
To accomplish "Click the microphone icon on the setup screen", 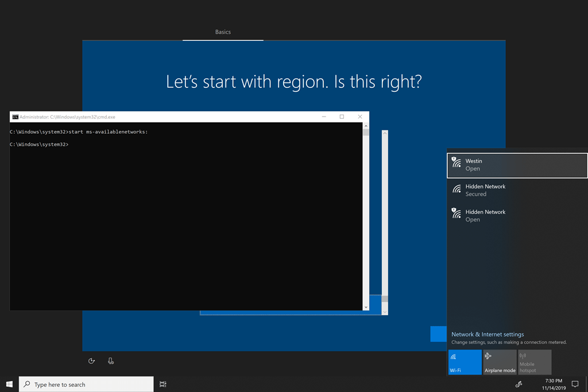I will coord(110,360).
